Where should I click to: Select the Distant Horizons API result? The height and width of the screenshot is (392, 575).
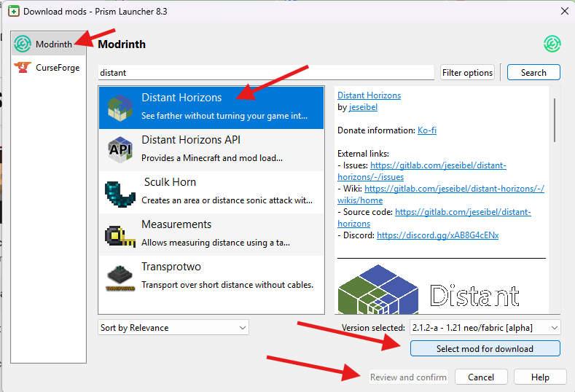tap(211, 149)
